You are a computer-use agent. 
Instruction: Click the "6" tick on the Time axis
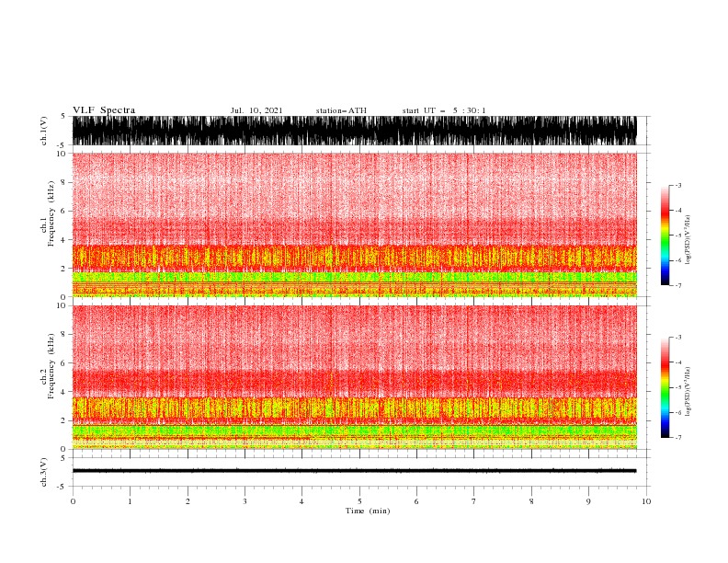coord(416,501)
